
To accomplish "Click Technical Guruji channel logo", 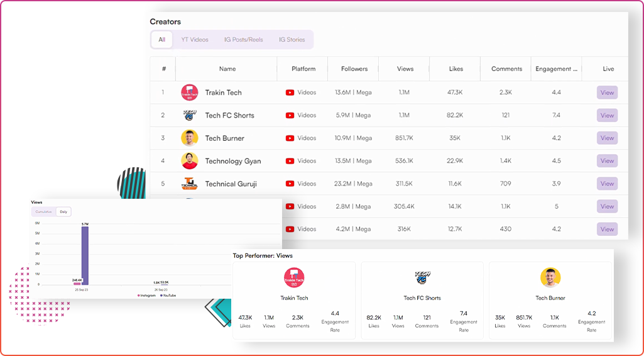I will (x=189, y=184).
